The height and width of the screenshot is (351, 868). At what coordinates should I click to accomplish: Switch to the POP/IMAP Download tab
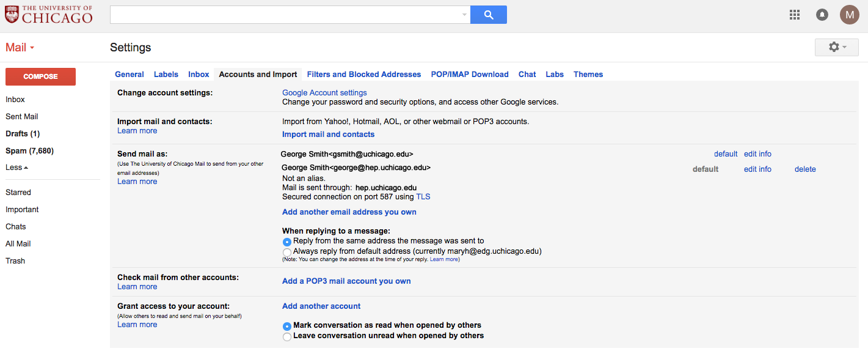(x=470, y=75)
